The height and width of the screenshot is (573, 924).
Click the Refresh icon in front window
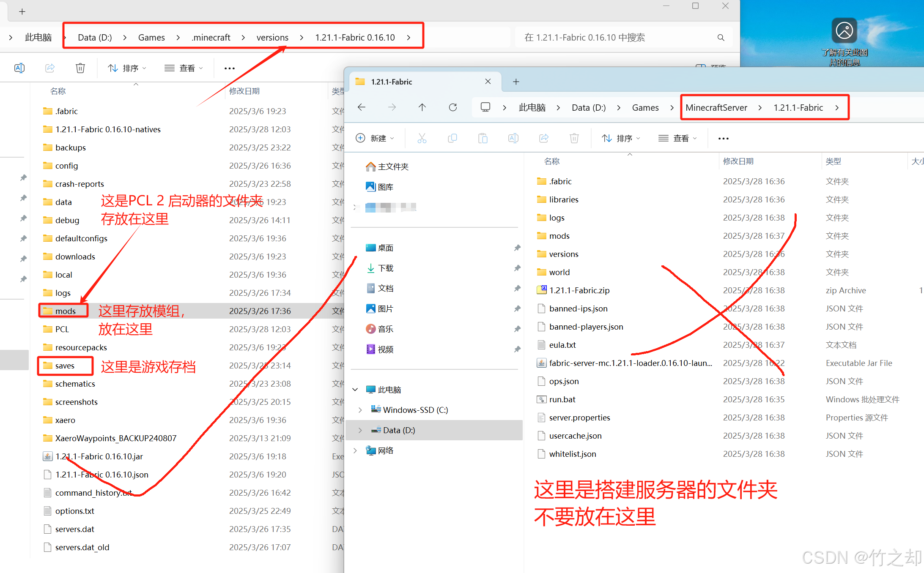452,107
